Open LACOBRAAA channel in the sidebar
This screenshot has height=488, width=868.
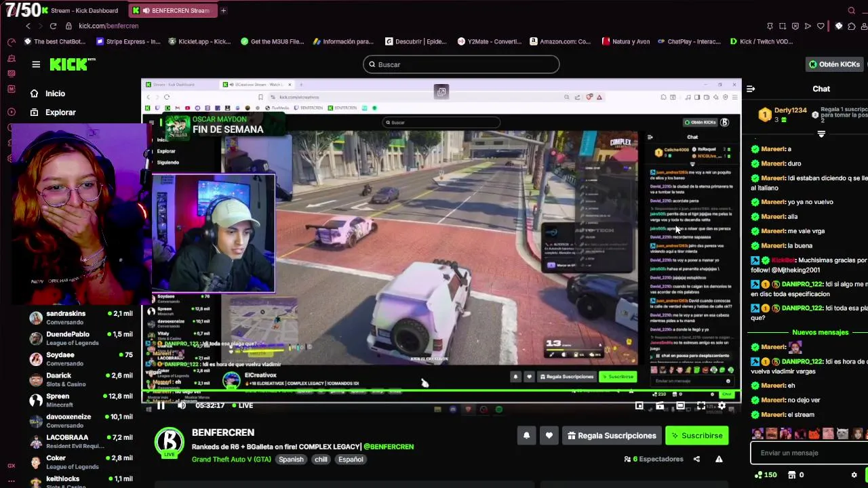coord(80,441)
